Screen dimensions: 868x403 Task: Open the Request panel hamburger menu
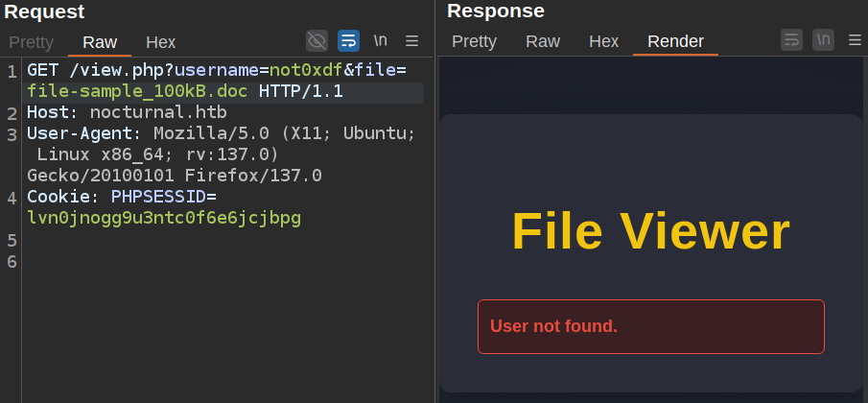(x=411, y=40)
